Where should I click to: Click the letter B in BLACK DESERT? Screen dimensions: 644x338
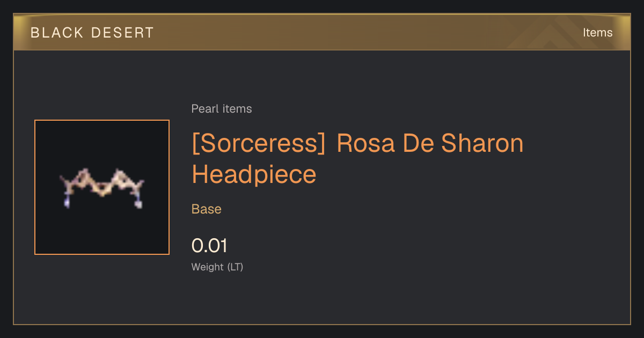tap(35, 33)
